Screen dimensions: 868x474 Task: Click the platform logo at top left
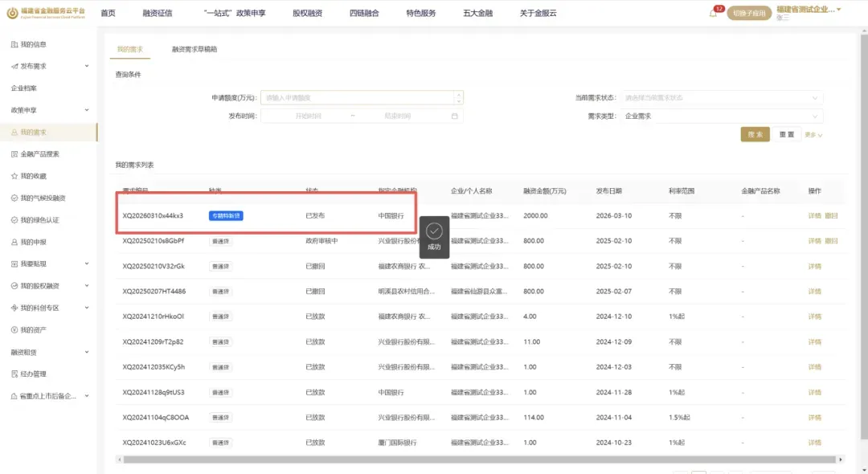[12, 13]
